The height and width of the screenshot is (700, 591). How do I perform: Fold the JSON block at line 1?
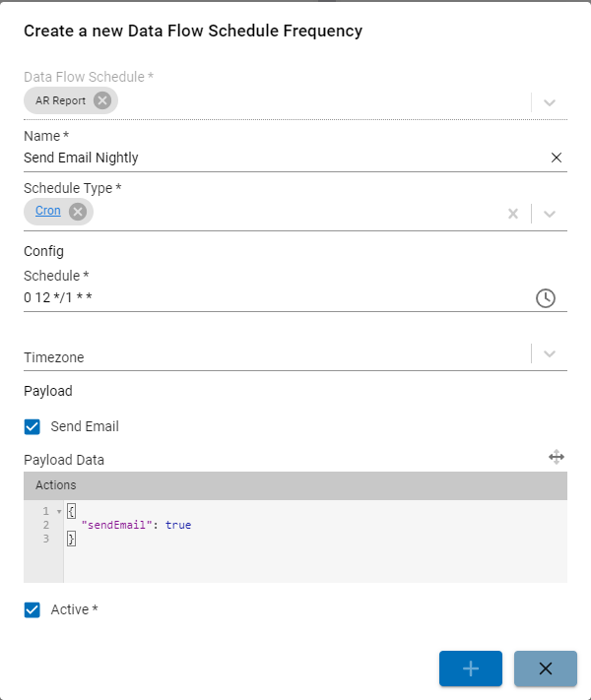pyautogui.click(x=59, y=512)
